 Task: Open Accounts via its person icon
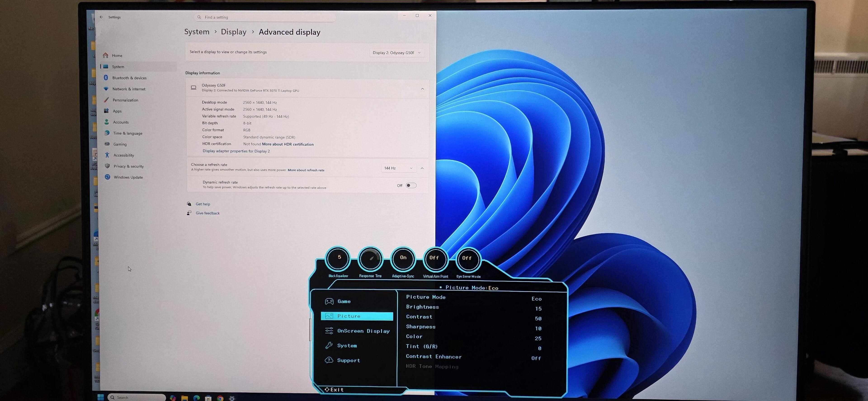[x=107, y=122]
